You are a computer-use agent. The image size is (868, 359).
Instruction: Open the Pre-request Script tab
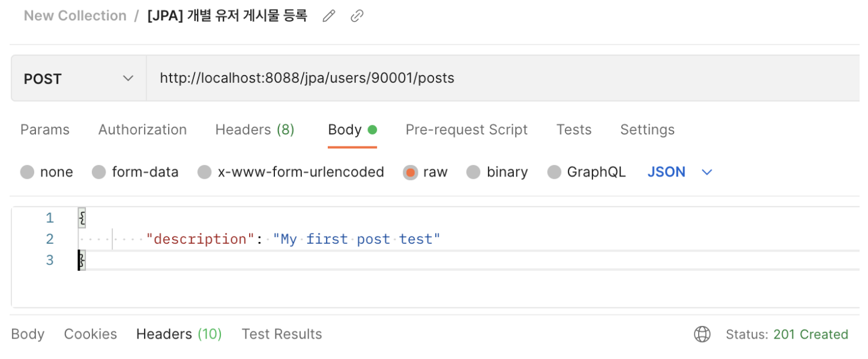tap(466, 130)
